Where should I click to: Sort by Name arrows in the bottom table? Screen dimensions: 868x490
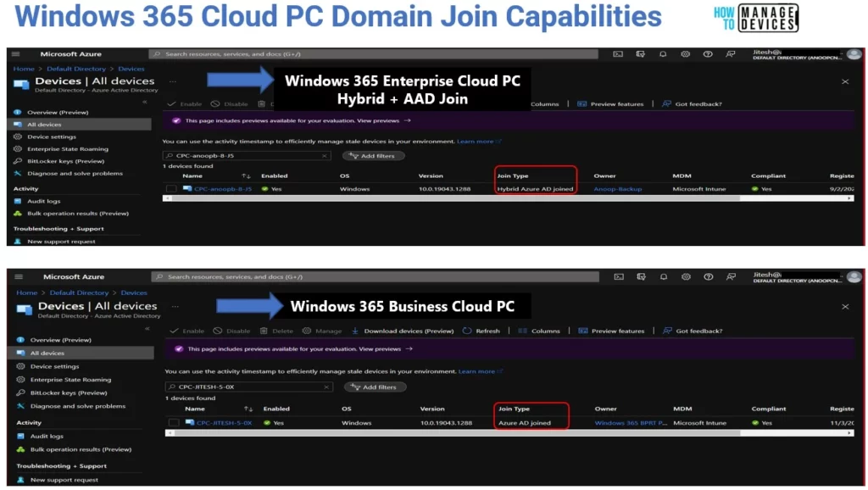pyautogui.click(x=248, y=409)
